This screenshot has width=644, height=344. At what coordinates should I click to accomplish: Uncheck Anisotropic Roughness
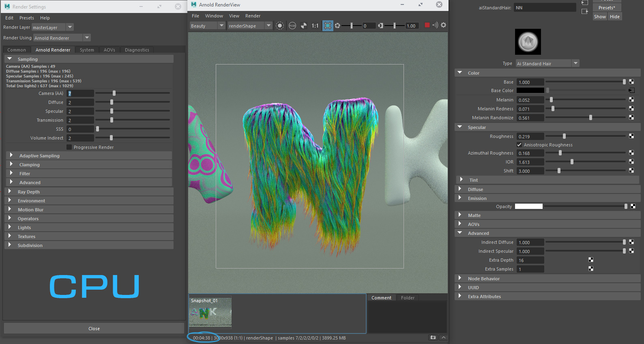click(519, 145)
